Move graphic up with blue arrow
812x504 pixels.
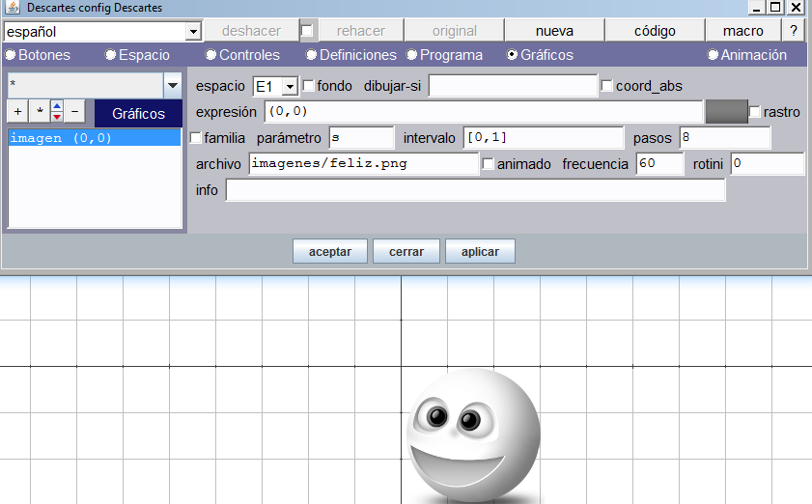click(57, 108)
